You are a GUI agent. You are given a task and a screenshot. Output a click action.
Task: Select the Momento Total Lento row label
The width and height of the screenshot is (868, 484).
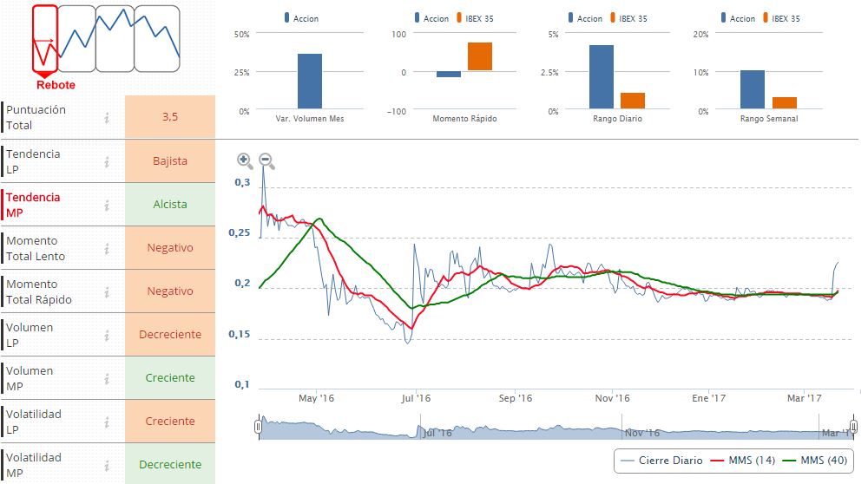[36, 248]
